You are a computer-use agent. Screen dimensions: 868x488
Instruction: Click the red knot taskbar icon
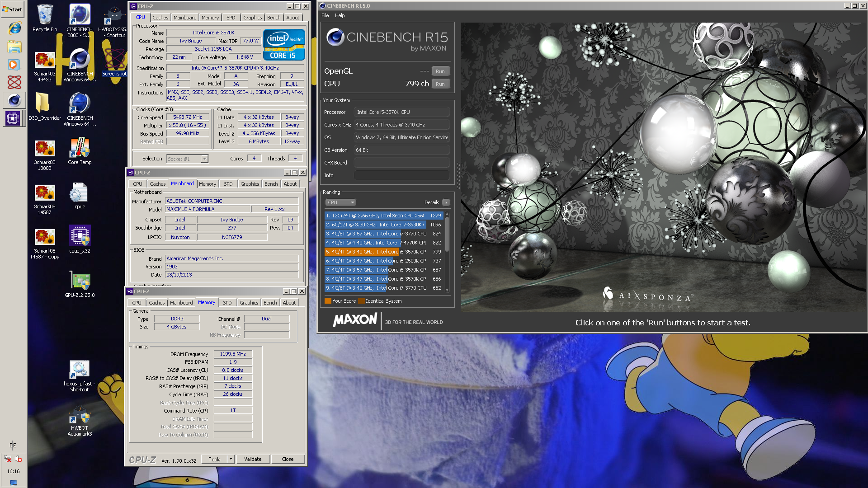pos(14,82)
